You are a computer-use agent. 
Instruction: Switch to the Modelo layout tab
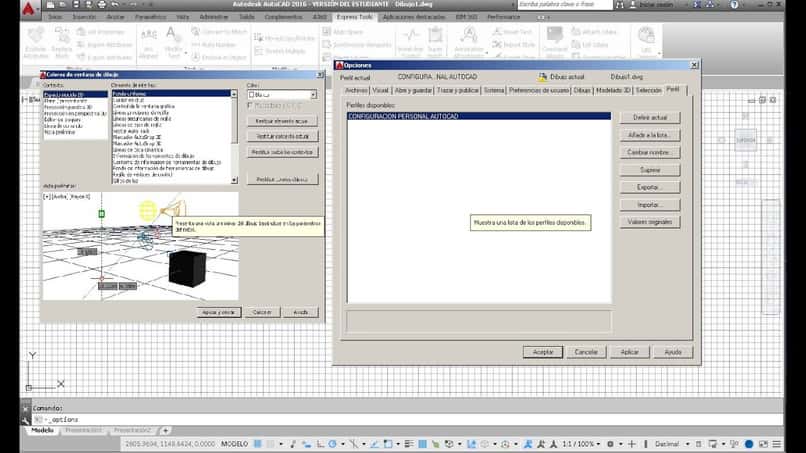(43, 430)
